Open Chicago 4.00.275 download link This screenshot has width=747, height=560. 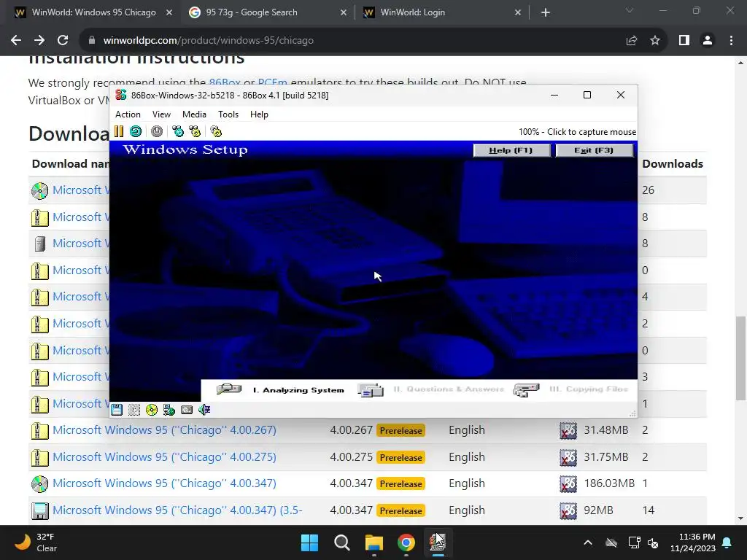pos(164,456)
